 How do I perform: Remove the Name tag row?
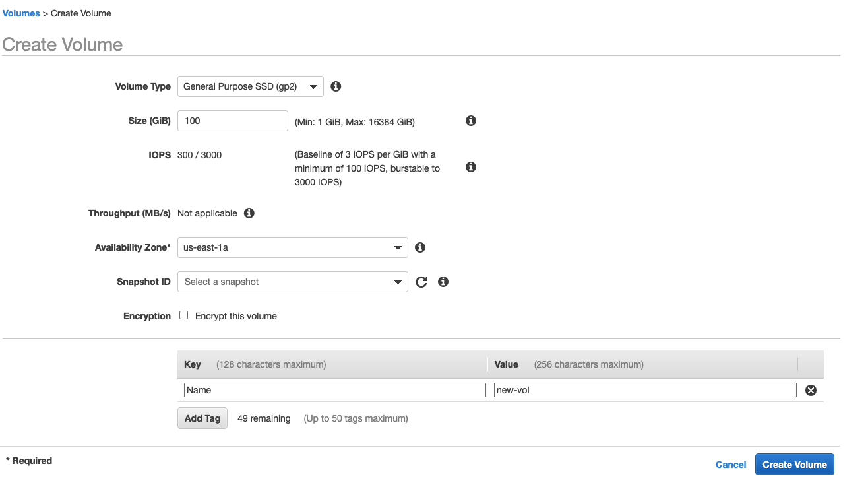[x=811, y=390]
